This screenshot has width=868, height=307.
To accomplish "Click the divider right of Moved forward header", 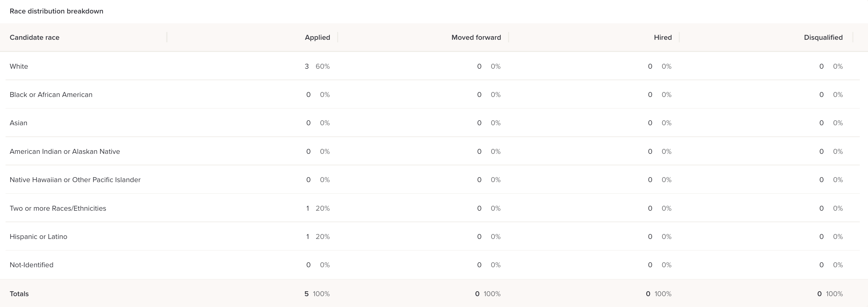I will tap(508, 37).
